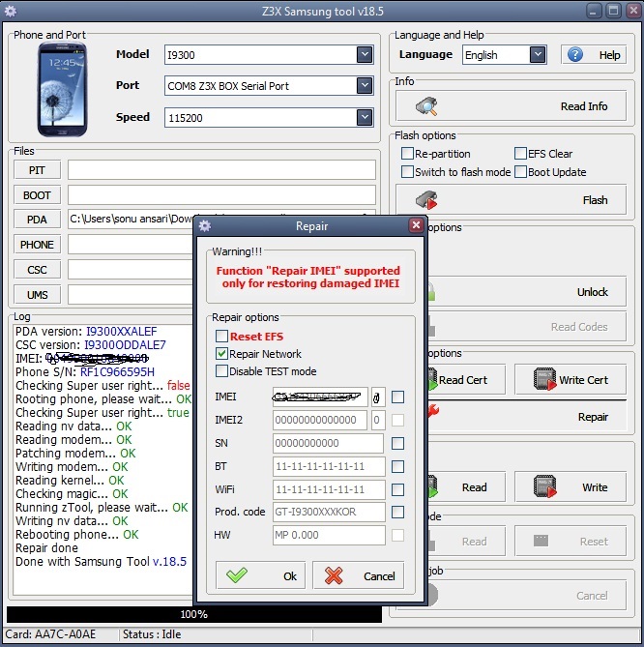This screenshot has height=647, width=644.
Task: Confirm repair with Ok button
Action: point(260,575)
